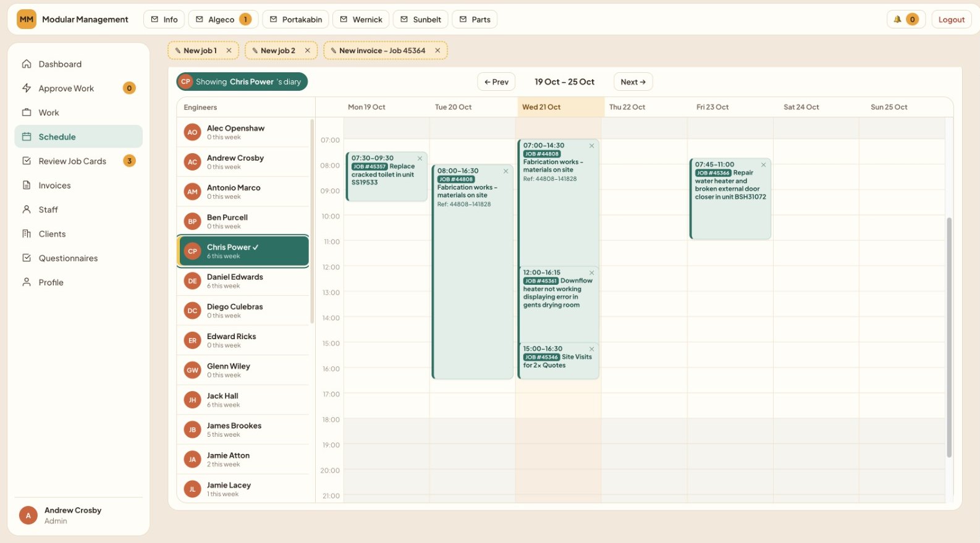Open the Algeco mailbox

(x=223, y=19)
